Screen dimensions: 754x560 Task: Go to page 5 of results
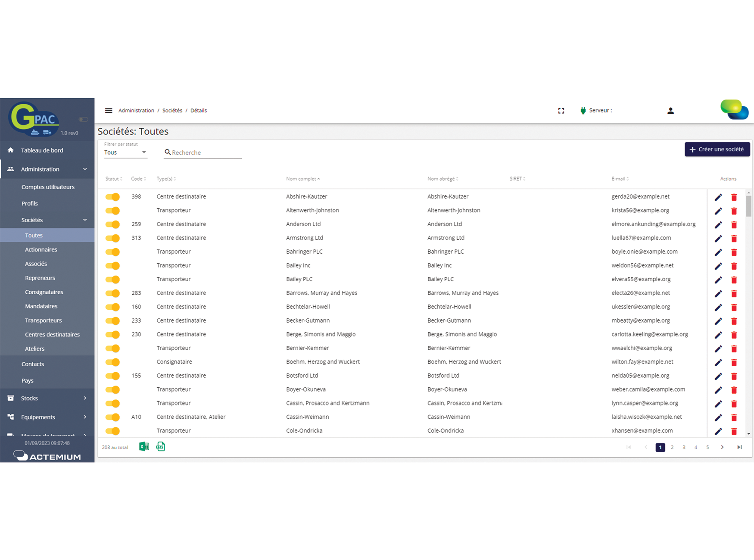tap(707, 448)
